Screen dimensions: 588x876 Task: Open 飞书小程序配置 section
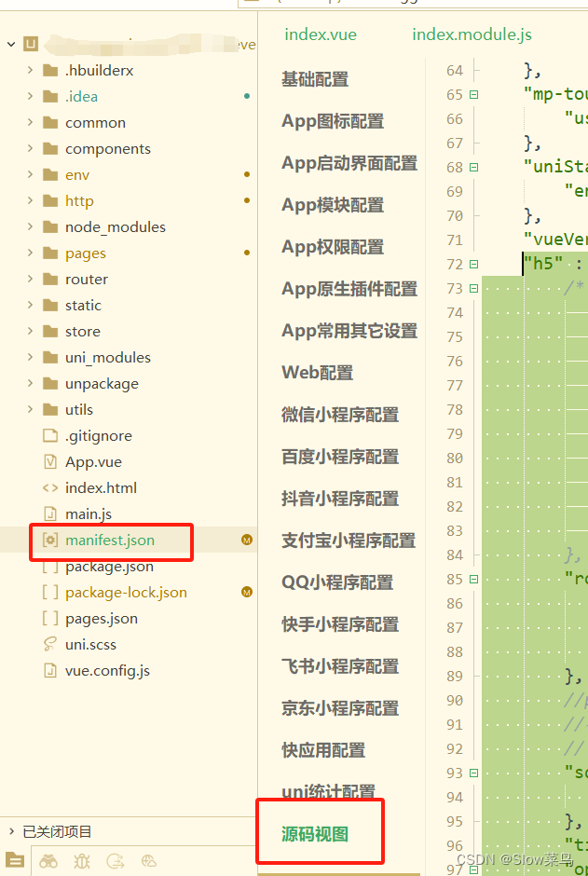click(x=340, y=666)
